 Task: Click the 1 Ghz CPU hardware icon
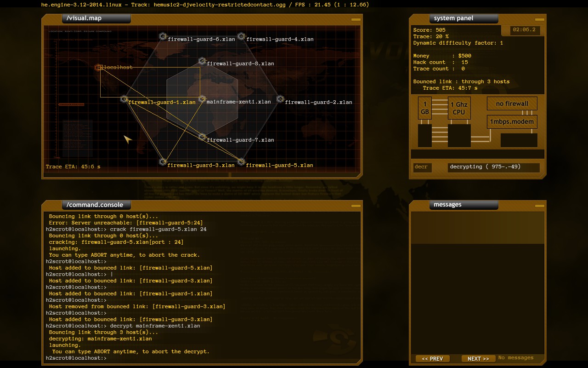coord(459,108)
